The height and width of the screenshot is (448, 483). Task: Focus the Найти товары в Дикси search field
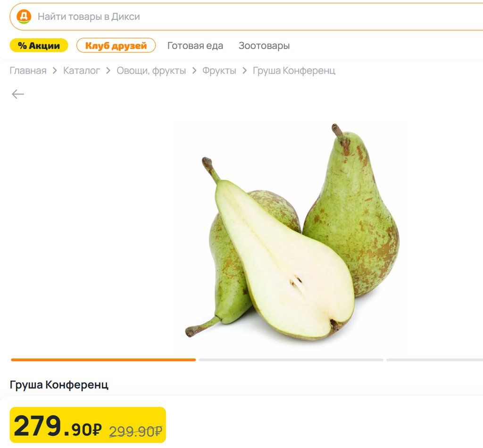tap(246, 17)
